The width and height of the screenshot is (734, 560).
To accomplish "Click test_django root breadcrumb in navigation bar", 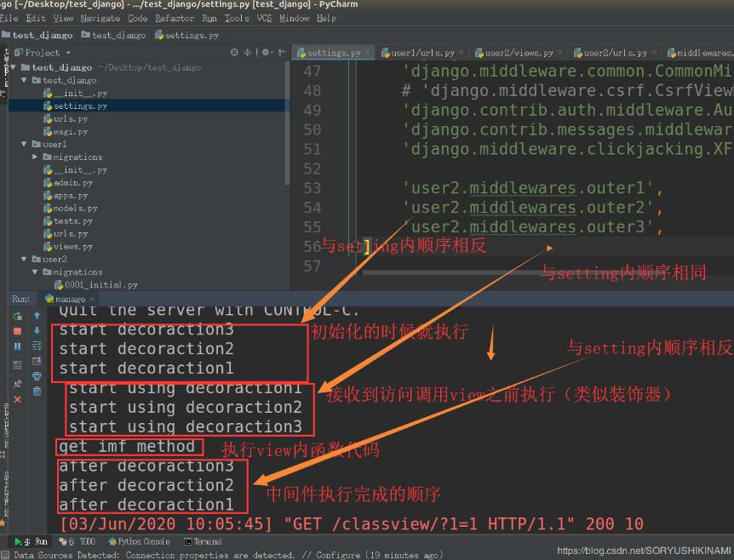I will 37,35.
